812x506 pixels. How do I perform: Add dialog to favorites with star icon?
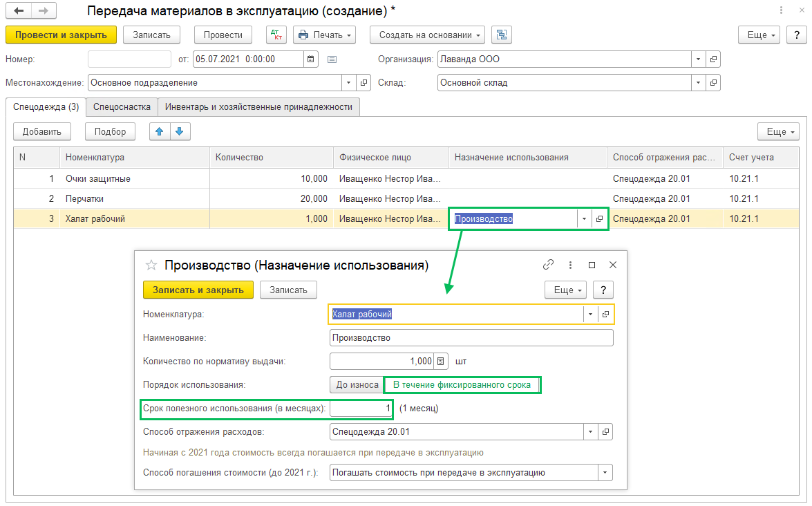coord(151,265)
